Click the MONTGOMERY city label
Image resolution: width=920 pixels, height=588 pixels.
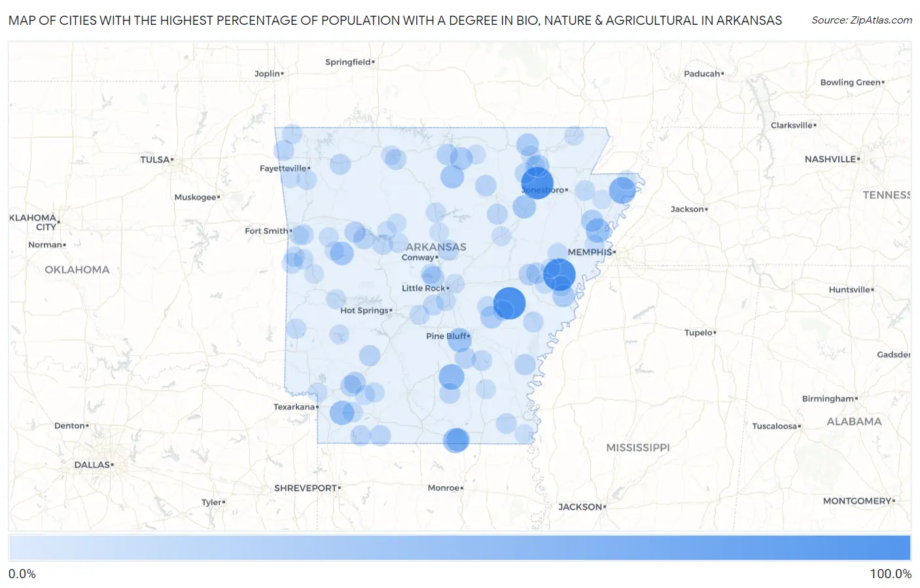(x=857, y=501)
